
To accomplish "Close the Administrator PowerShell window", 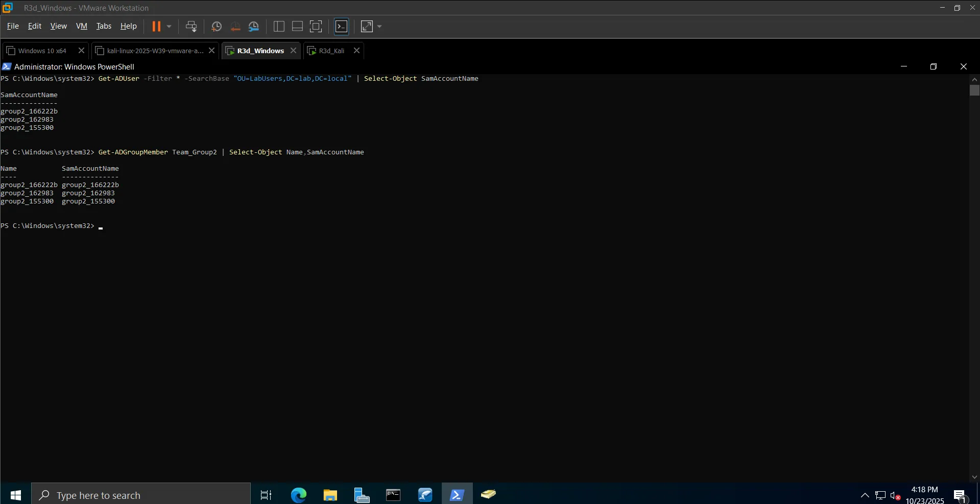I will pos(964,66).
